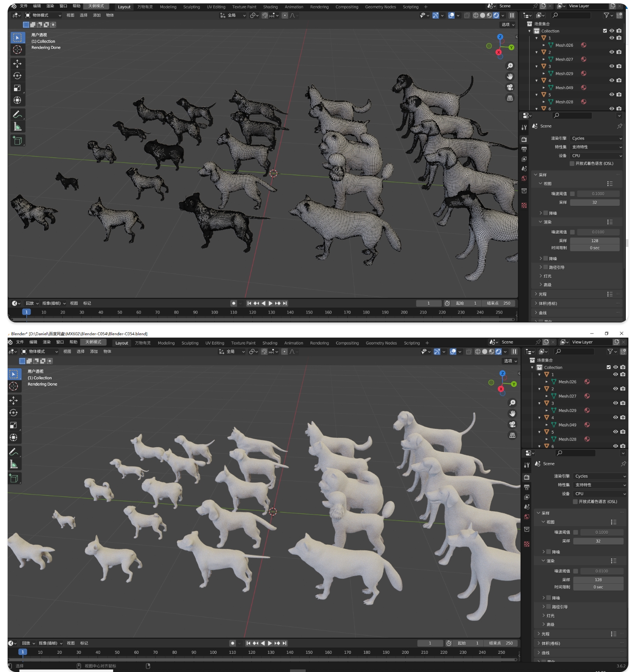Image resolution: width=636 pixels, height=672 pixels.
Task: Select the Annotate tool in upper Blender window
Action: pyautogui.click(x=17, y=115)
